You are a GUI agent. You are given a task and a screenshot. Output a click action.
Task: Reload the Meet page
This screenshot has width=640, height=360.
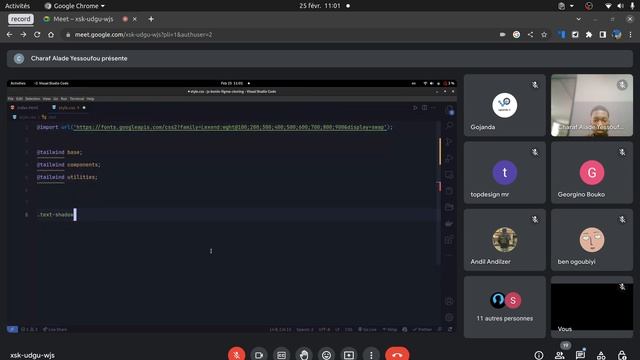(x=37, y=35)
